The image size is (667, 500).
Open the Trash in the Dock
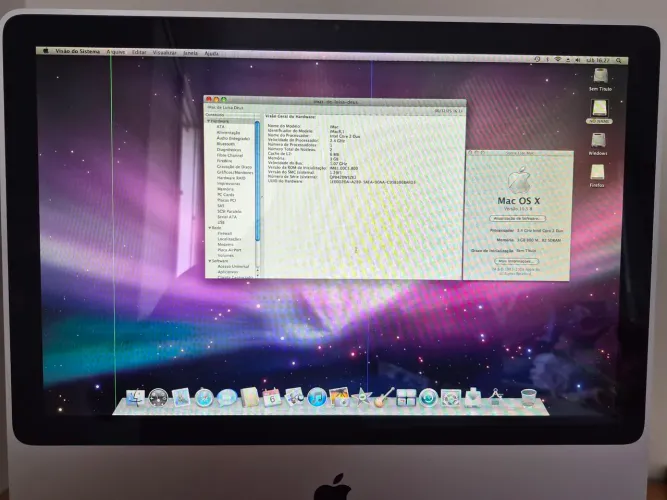tap(529, 398)
